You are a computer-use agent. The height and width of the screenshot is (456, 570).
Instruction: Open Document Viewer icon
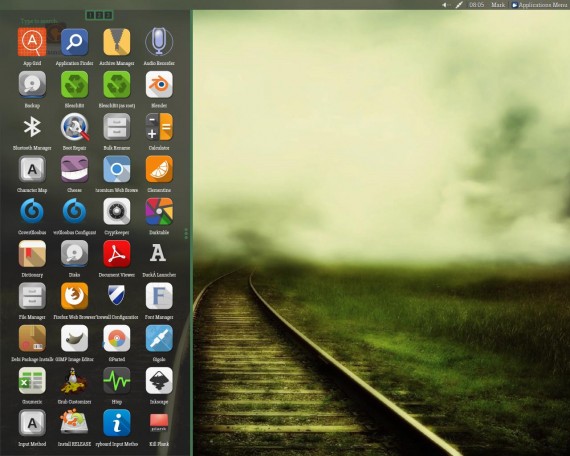click(117, 254)
